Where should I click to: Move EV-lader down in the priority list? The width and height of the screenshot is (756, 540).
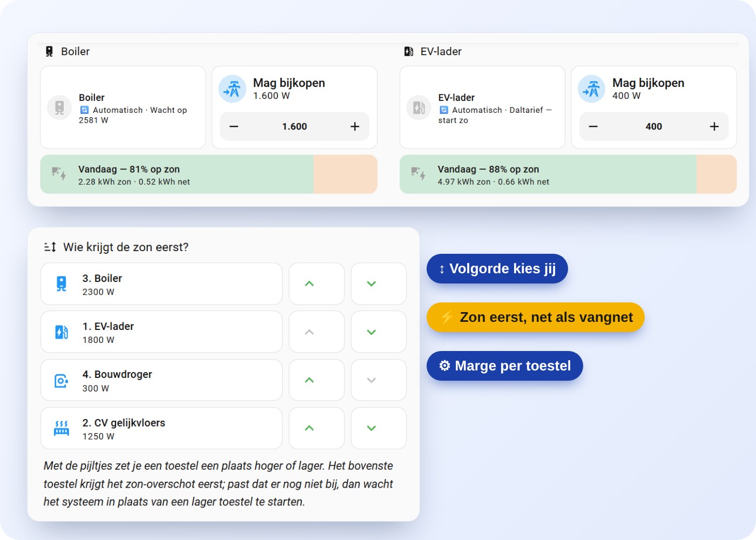(x=379, y=332)
